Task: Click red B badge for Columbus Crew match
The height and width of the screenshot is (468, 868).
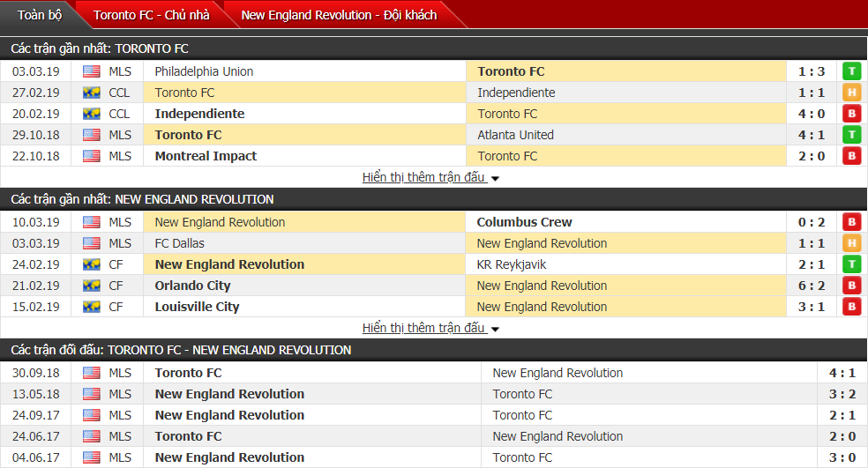Action: (852, 222)
